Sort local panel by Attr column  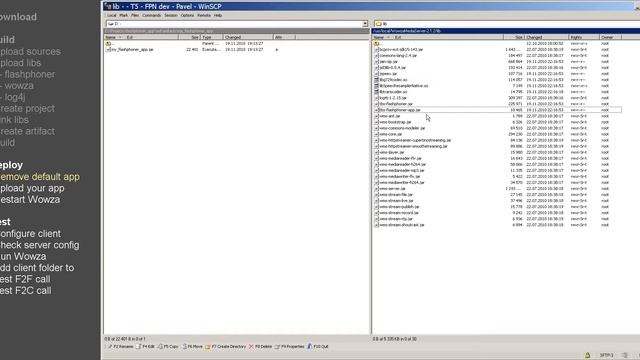tap(284, 37)
